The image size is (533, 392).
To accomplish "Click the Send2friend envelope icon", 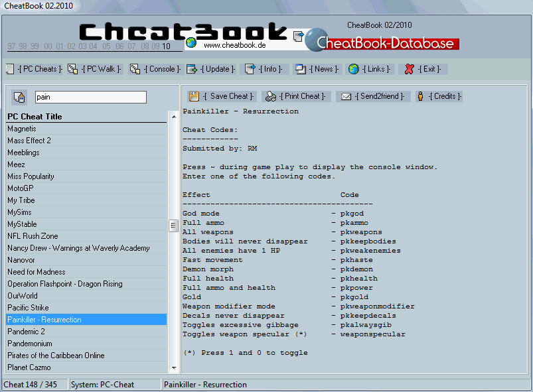I will [346, 97].
